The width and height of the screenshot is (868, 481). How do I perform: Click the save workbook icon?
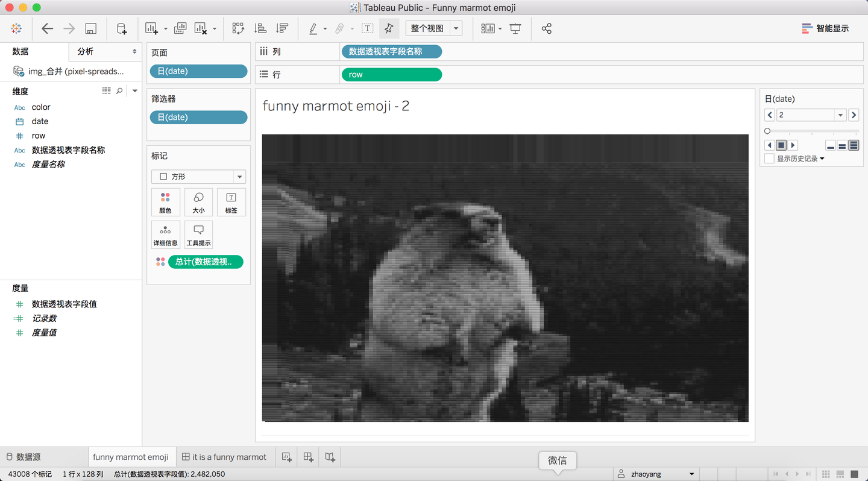90,28
